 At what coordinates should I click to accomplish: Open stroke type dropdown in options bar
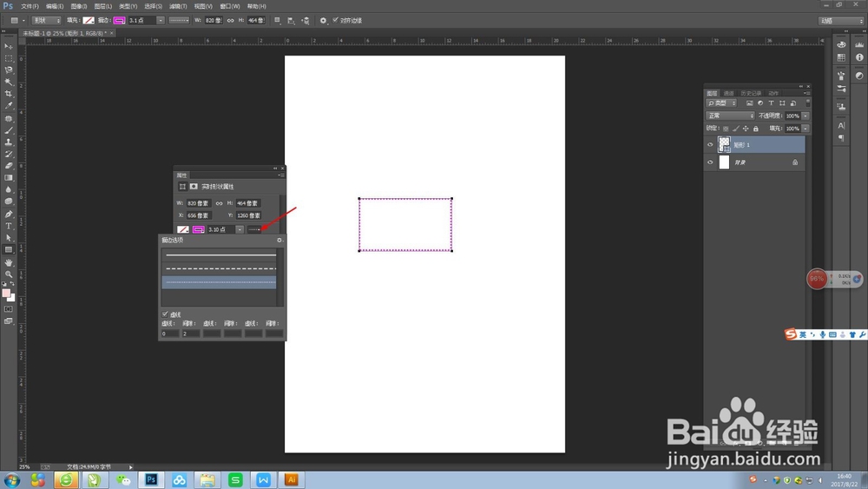(179, 21)
